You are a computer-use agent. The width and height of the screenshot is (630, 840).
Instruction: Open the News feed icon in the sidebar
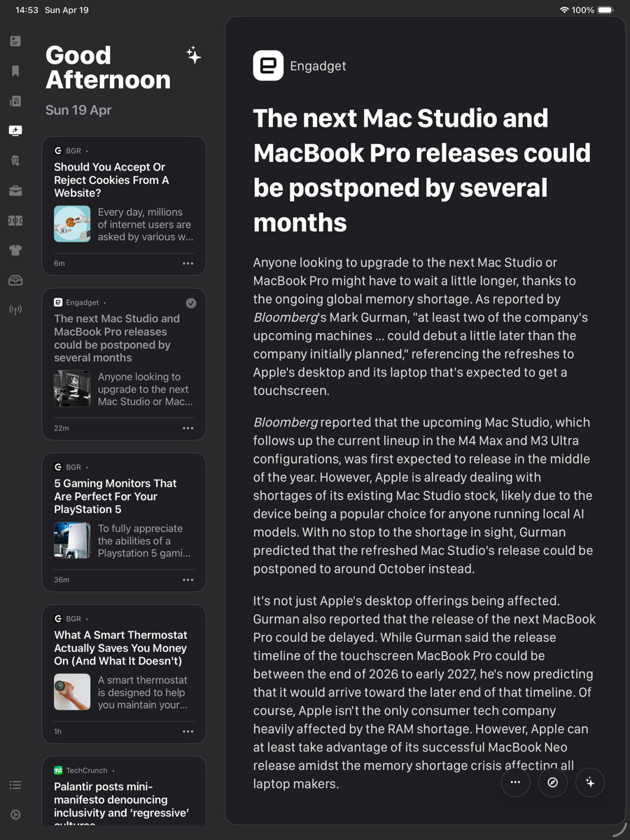point(15,101)
